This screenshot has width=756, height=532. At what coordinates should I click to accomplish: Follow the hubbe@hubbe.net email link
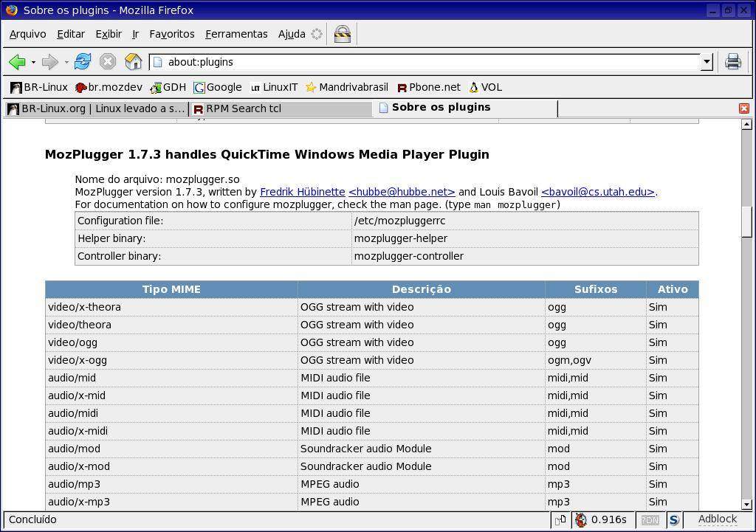coord(402,192)
